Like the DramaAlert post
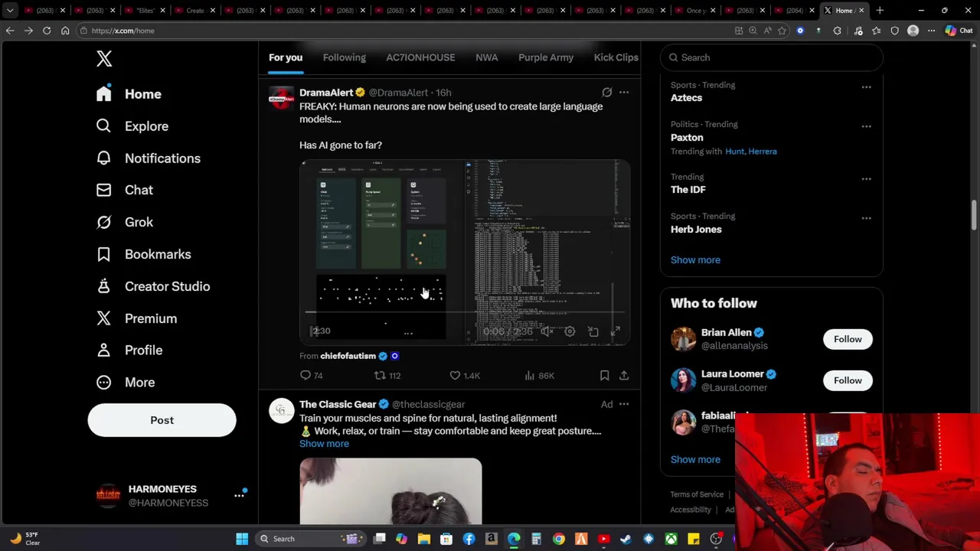Viewport: 980px width, 551px height. point(465,376)
